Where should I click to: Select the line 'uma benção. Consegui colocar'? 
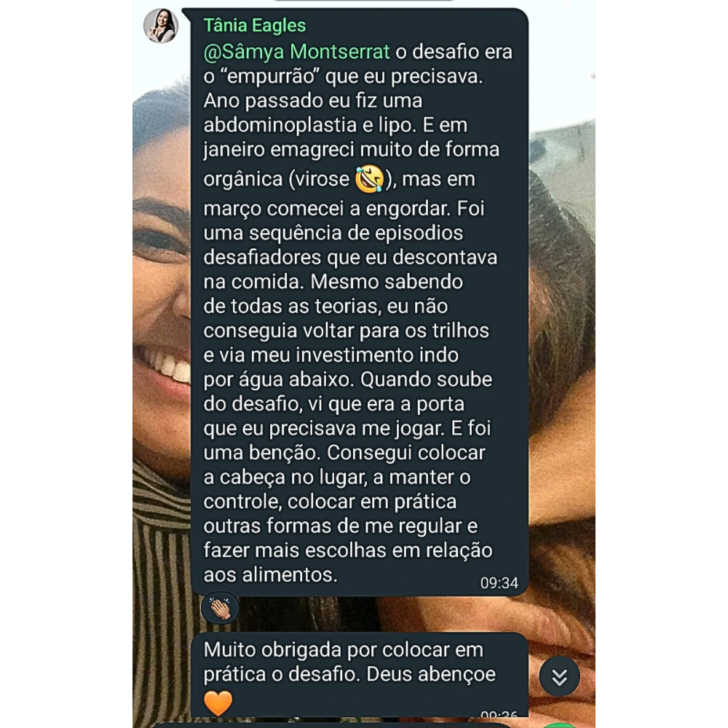click(344, 453)
